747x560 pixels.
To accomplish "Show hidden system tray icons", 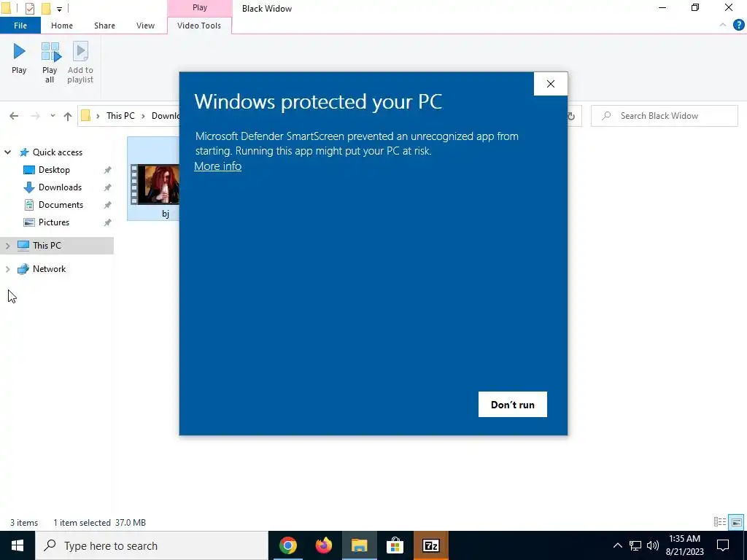I will click(x=617, y=545).
